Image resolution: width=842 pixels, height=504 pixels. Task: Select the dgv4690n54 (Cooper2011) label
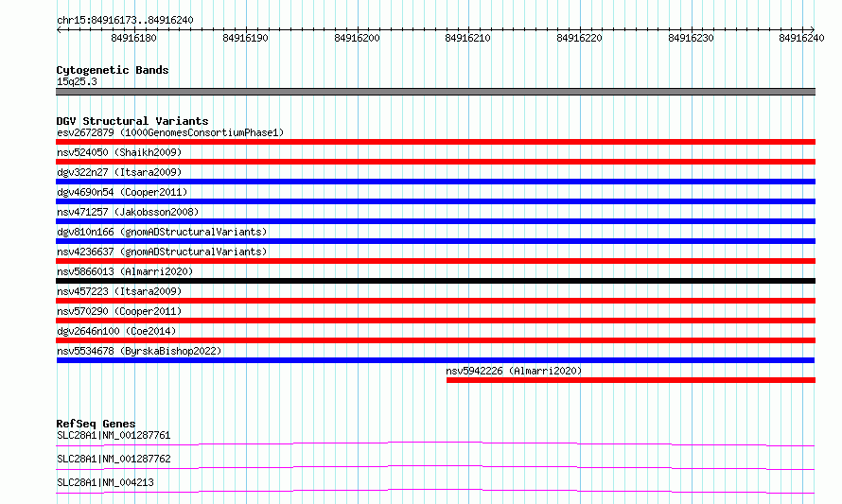[x=122, y=192]
